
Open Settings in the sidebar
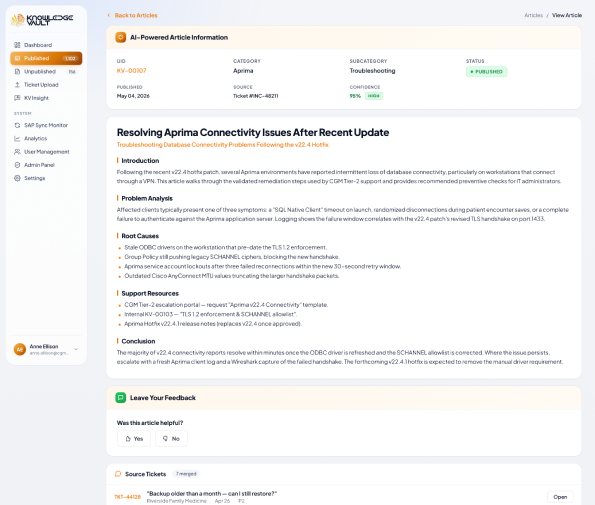46,178
